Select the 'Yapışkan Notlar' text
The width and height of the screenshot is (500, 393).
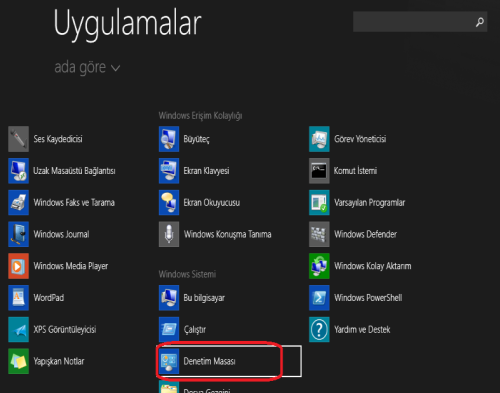click(x=59, y=361)
